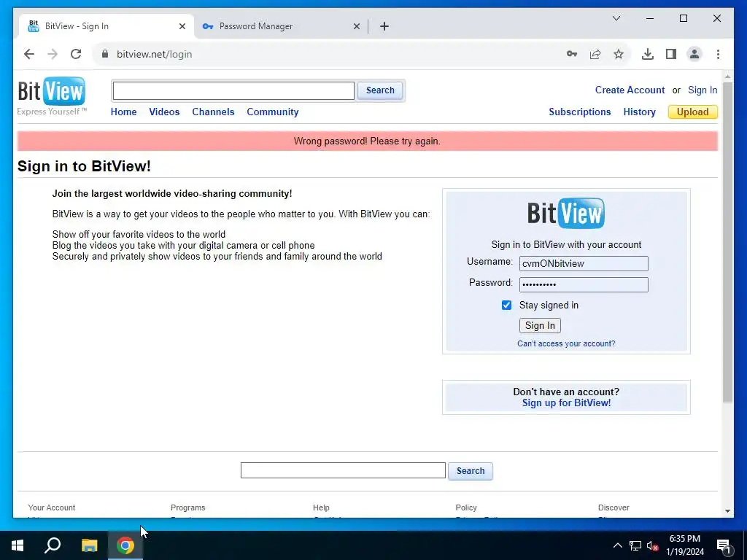Click the page vertical scrollbar thumb
747x560 pixels.
coord(727,242)
